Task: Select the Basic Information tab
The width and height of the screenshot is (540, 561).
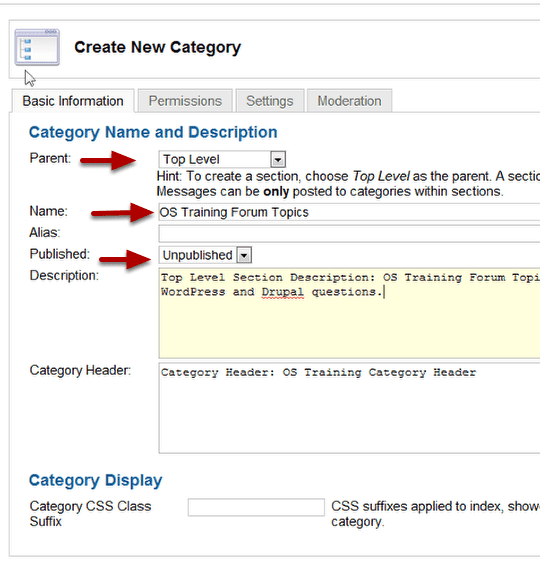Action: click(x=73, y=101)
